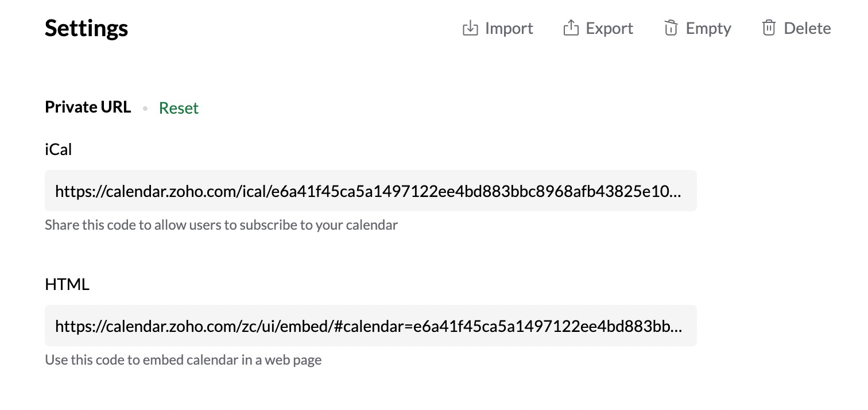This screenshot has width=868, height=410.
Task: Click the Import download-tray icon
Action: coord(470,28)
